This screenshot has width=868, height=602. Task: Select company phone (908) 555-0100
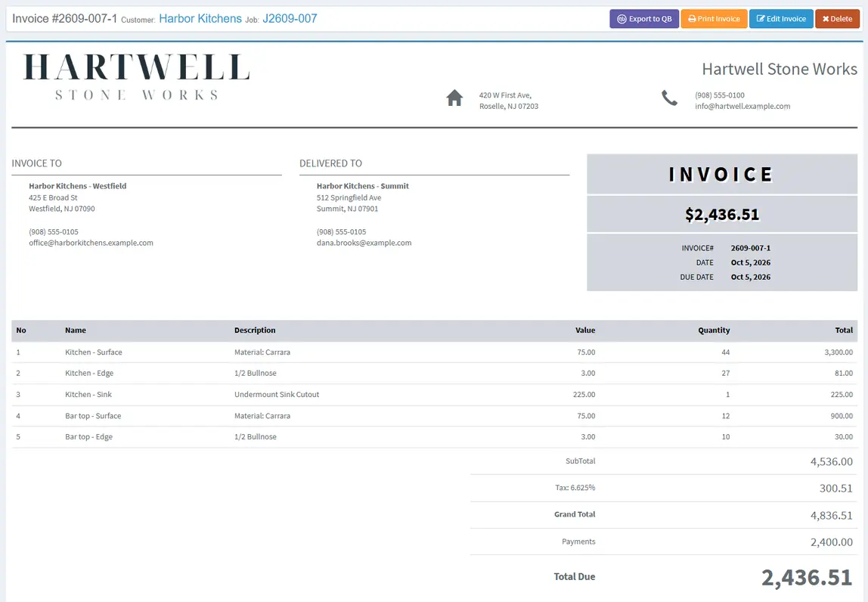tap(720, 95)
